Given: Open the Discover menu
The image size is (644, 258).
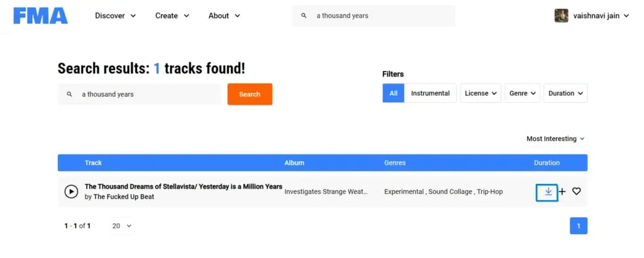Looking at the screenshot, I should (x=116, y=16).
